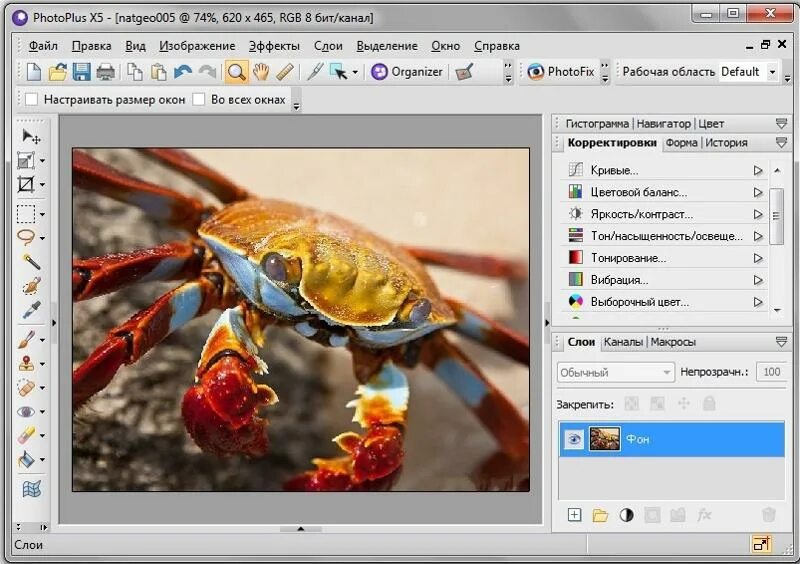
Task: Select the rectangular Selection marquee tool
Action: coord(26,214)
